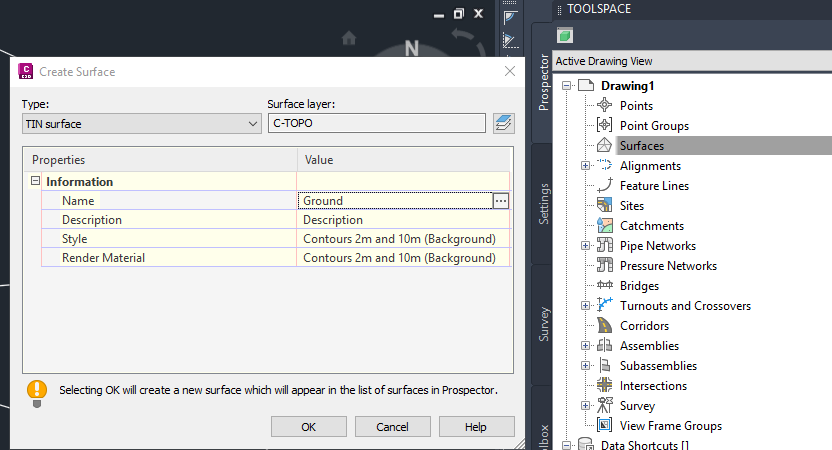Image resolution: width=832 pixels, height=450 pixels.
Task: Click the Subassemblies tree icon
Action: 604,365
